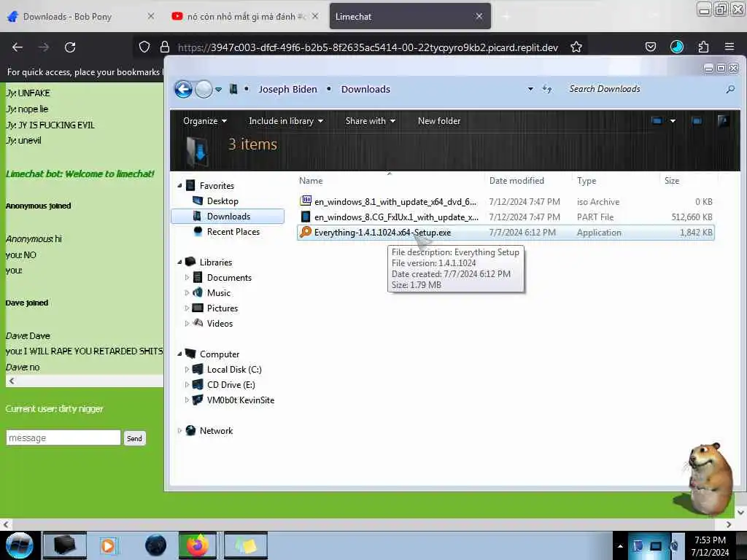Viewport: 747px width, 560px height.
Task: Open Firefox account profile icon
Action: [677, 47]
